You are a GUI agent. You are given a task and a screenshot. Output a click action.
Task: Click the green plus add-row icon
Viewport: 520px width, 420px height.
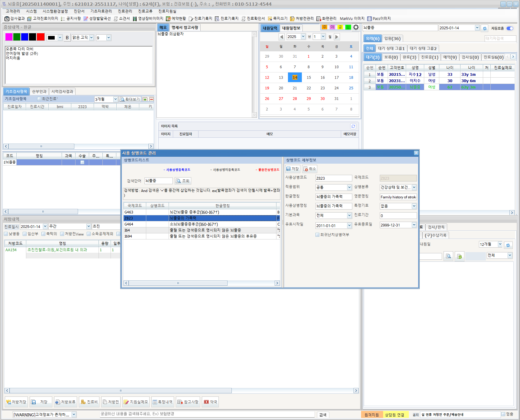145,99
